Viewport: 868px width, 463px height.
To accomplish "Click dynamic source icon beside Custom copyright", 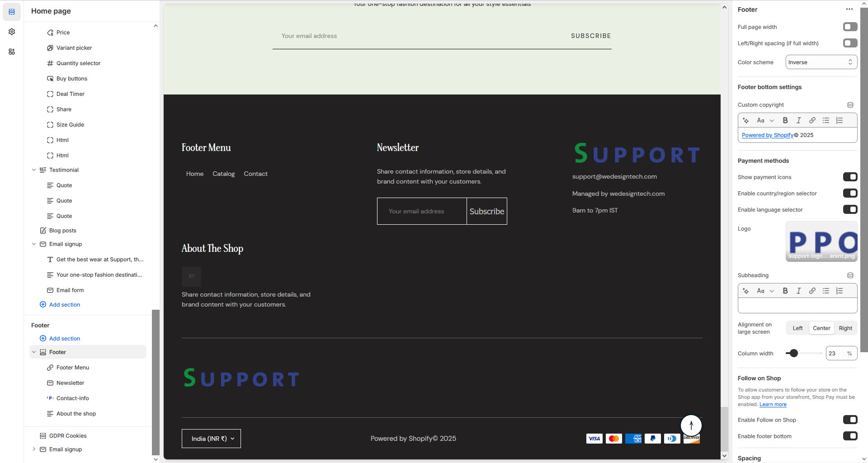I will [850, 105].
